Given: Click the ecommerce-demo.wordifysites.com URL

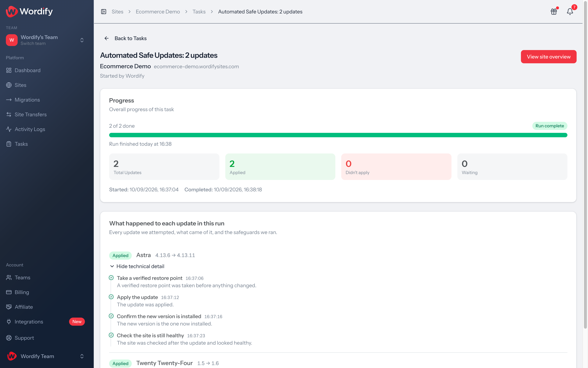Looking at the screenshot, I should click(x=196, y=66).
